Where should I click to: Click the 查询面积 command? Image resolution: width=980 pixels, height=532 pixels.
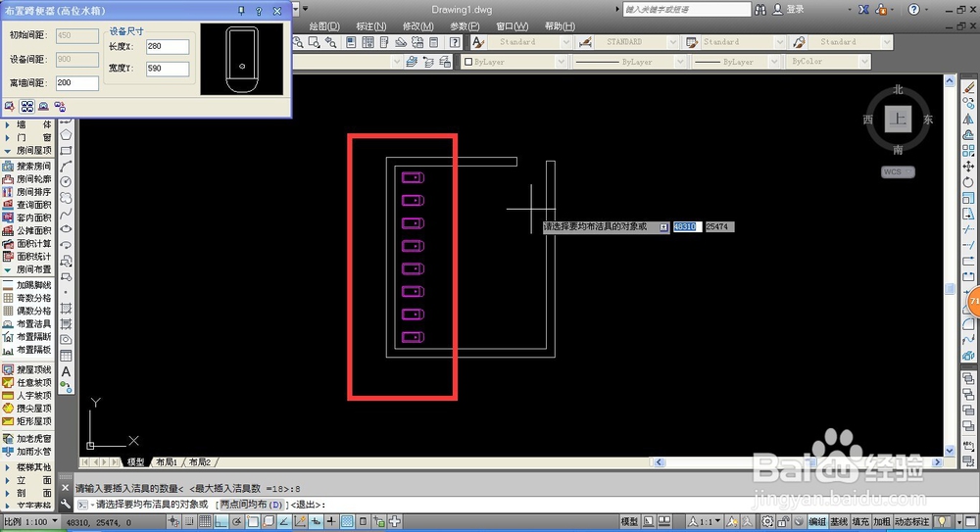click(x=27, y=205)
